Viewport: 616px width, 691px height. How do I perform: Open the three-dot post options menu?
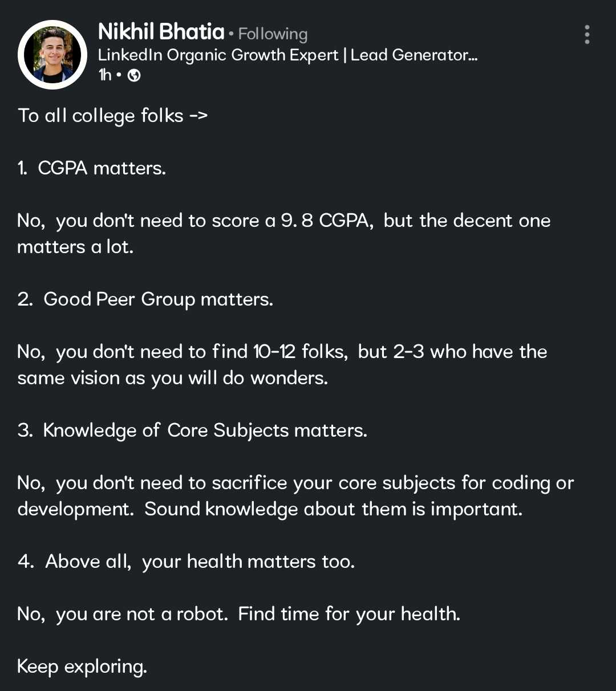[587, 35]
